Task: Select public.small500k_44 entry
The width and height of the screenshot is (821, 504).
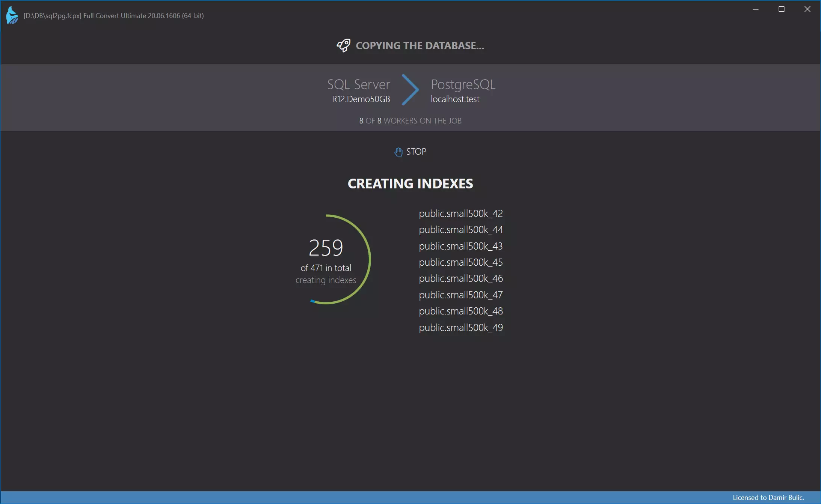Action: point(460,230)
